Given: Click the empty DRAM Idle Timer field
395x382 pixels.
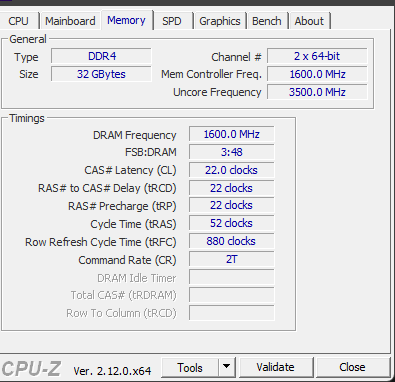Looking at the screenshot, I should tap(232, 277).
